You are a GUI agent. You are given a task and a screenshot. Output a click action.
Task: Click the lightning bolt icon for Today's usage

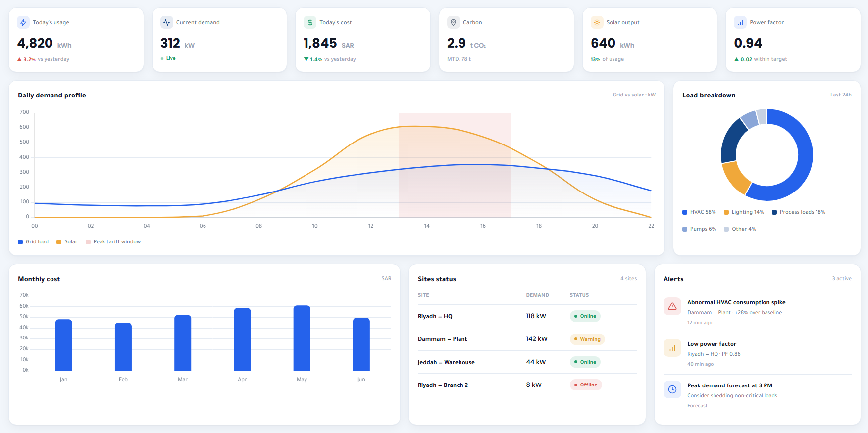coord(23,22)
